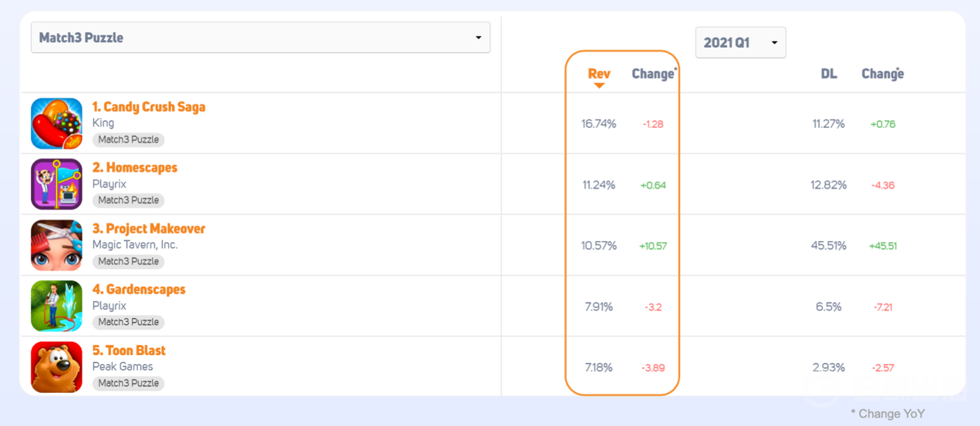The height and width of the screenshot is (426, 980).
Task: Click the Candy Crush Saga app icon
Action: coord(56,123)
